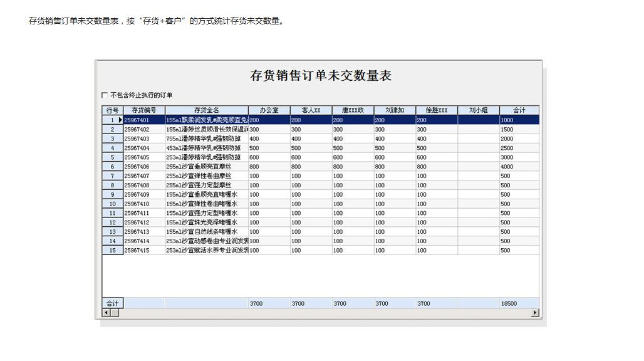Click the 255ml沙宣垂顺亮直摩丝 name cell
The height and width of the screenshot is (361, 644).
tap(207, 167)
